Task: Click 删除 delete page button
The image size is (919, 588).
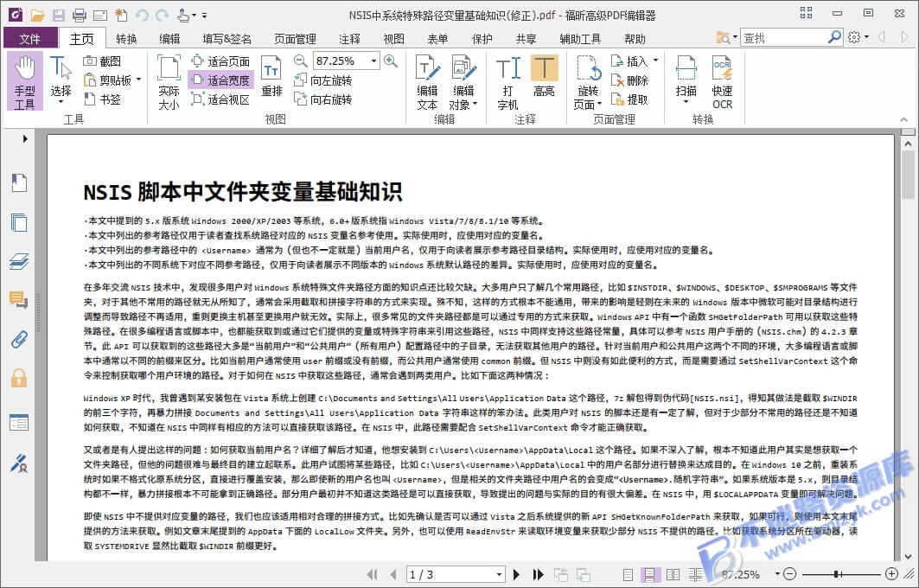Action: (629, 80)
